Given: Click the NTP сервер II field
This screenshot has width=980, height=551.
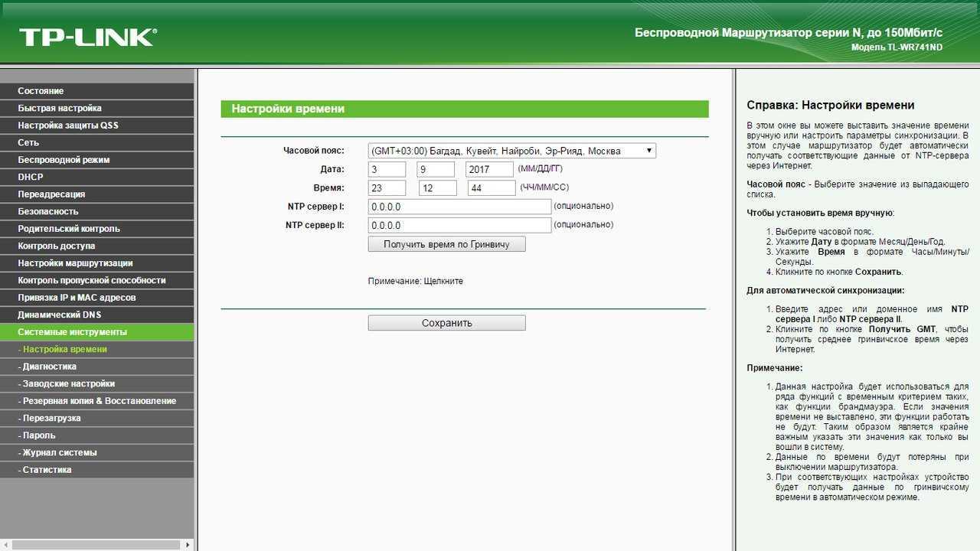Looking at the screenshot, I should pos(459,225).
